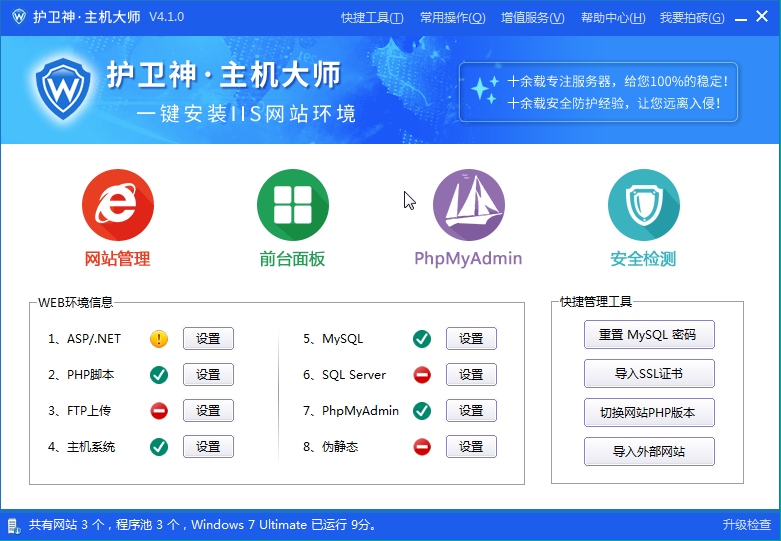Open the 前台面板 green grid icon
The width and height of the screenshot is (781, 541).
[293, 205]
